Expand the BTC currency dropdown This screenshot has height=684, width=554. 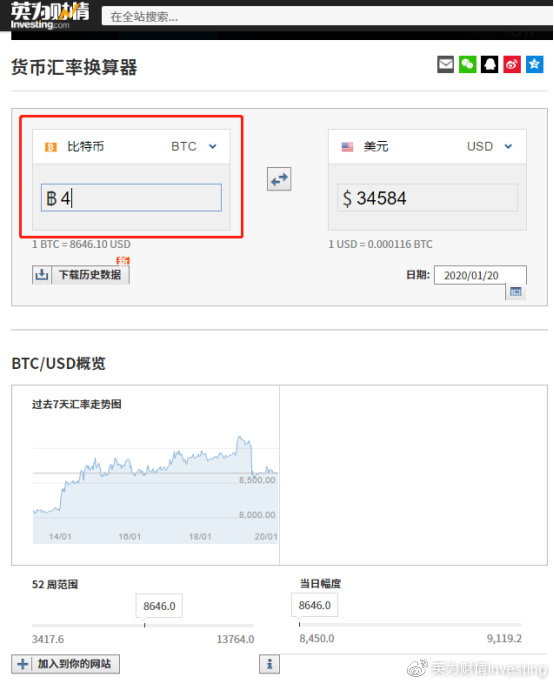point(212,146)
